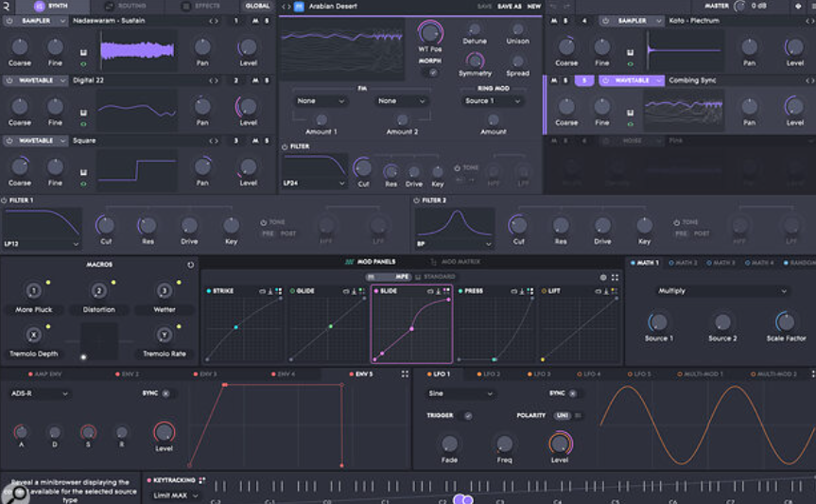Open LP24 filter type dropdown
This screenshot has height=504, width=816.
click(x=313, y=183)
